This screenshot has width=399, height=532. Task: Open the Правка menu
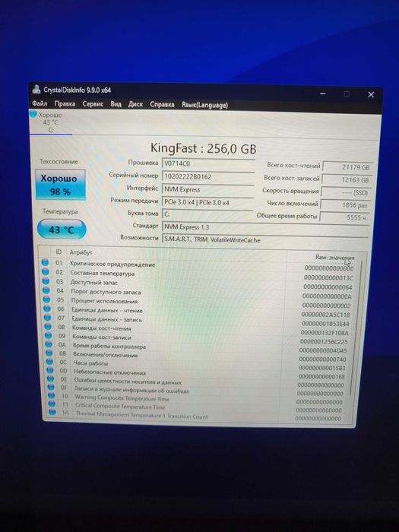[x=65, y=104]
